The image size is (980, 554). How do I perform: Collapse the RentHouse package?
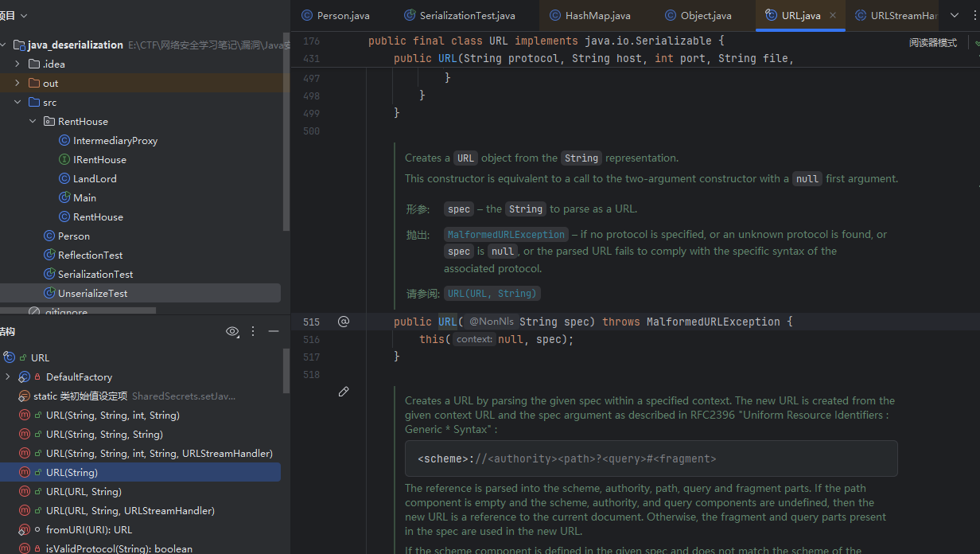pyautogui.click(x=33, y=122)
